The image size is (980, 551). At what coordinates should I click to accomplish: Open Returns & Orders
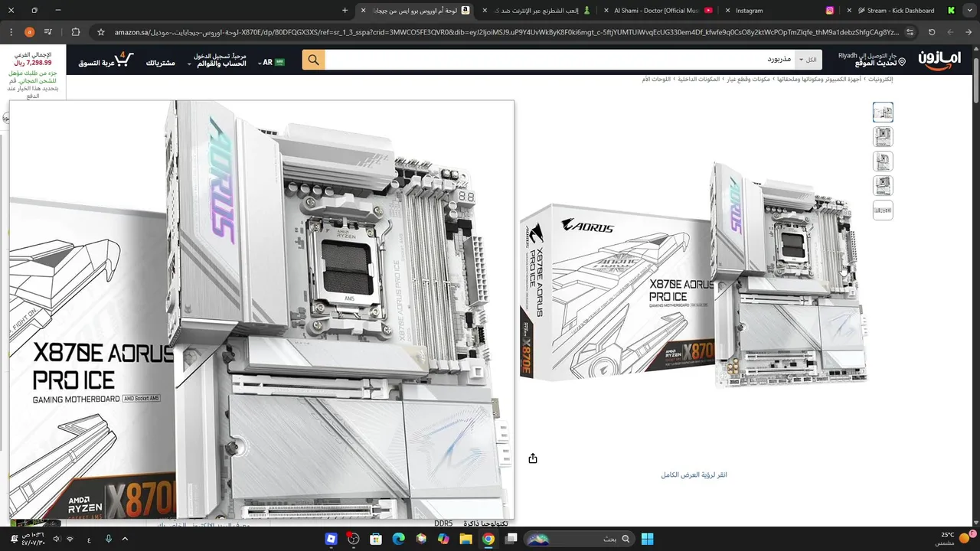click(x=160, y=62)
